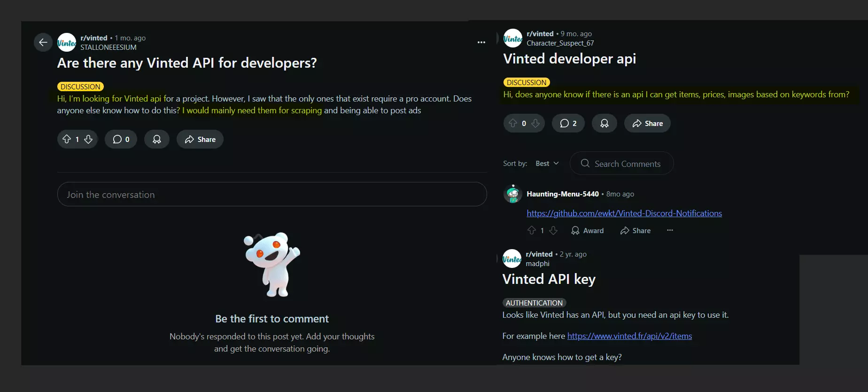Open the Haunting-Menu-5440 username link
The image size is (868, 392).
tap(563, 194)
